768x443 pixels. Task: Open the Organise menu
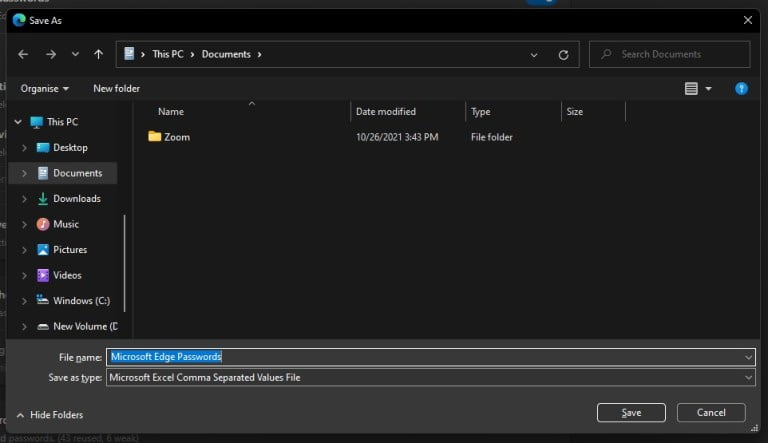[x=45, y=89]
